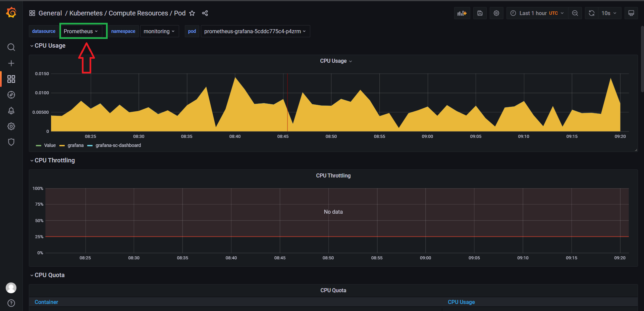The height and width of the screenshot is (311, 644).
Task: Collapse the CPU Throttling row
Action: [x=53, y=160]
